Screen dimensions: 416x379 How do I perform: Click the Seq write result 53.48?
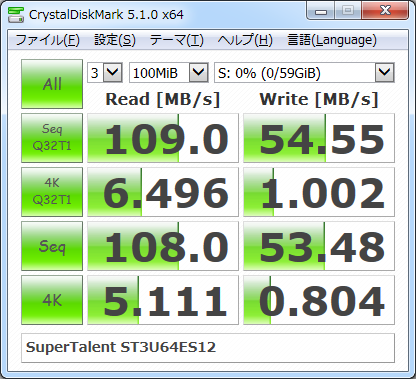tap(319, 246)
